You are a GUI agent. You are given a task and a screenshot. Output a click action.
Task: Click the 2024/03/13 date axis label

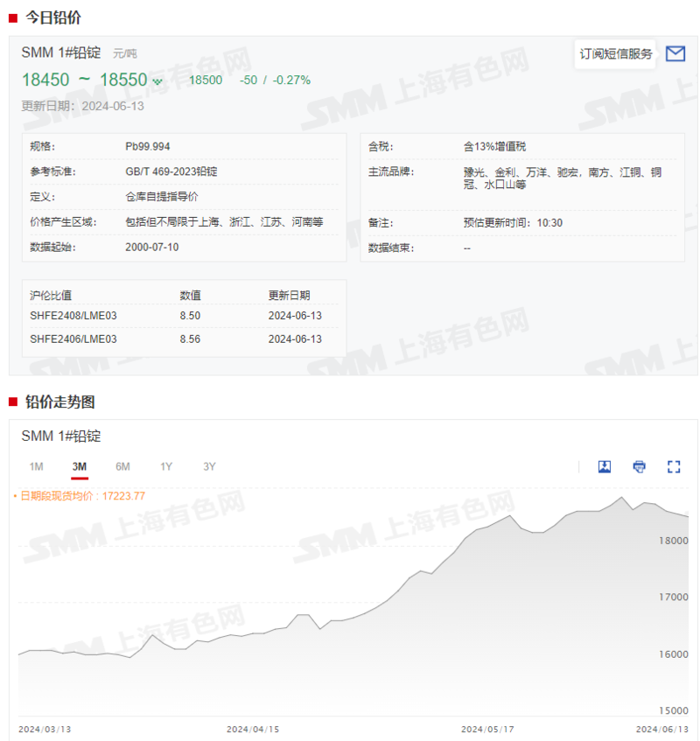[x=45, y=729]
